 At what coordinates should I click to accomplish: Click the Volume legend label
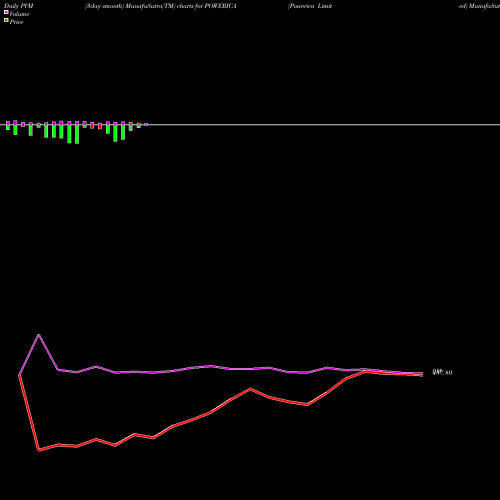(x=19, y=14)
